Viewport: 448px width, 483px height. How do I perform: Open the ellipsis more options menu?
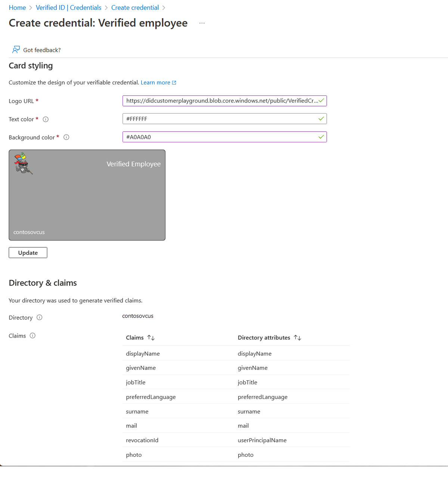click(x=202, y=23)
